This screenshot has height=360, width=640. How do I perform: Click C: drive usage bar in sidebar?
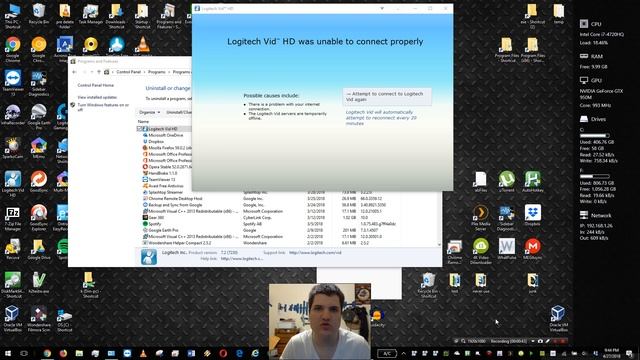pos(595,136)
